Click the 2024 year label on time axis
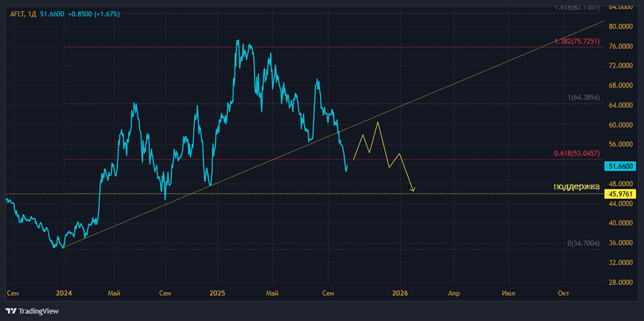 (64, 293)
